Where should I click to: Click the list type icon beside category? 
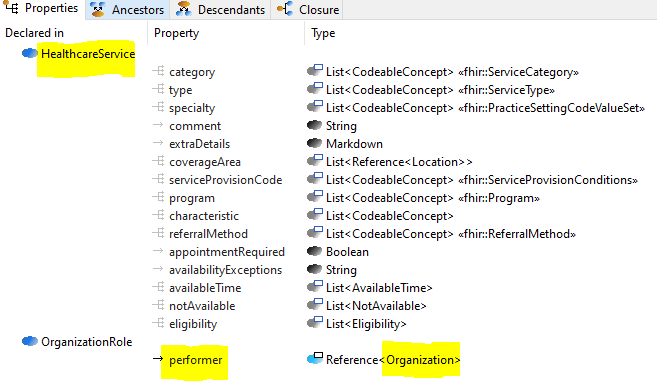(315, 70)
